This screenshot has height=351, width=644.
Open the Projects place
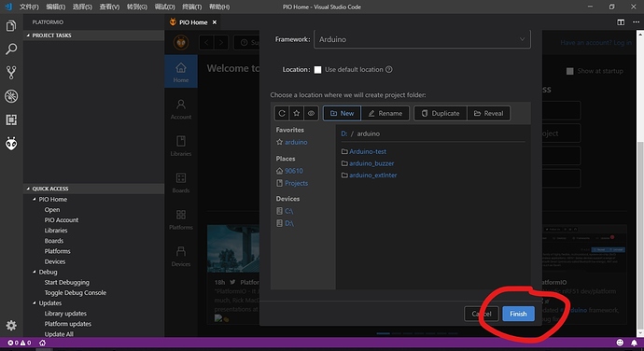click(296, 183)
